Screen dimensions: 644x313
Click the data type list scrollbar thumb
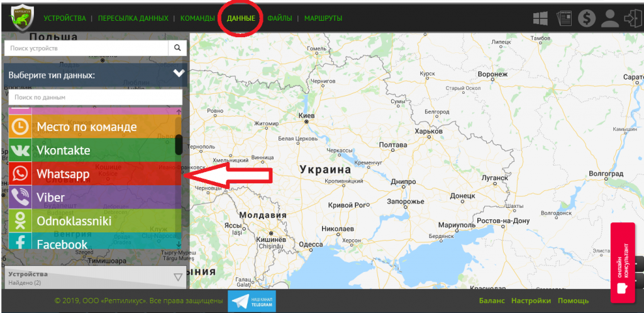click(179, 144)
